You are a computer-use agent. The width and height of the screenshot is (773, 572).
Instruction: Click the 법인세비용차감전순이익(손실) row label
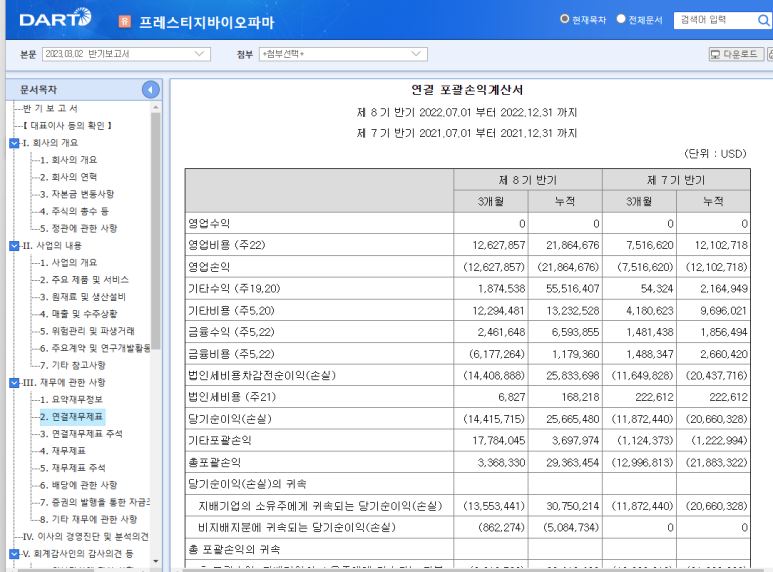(x=262, y=375)
